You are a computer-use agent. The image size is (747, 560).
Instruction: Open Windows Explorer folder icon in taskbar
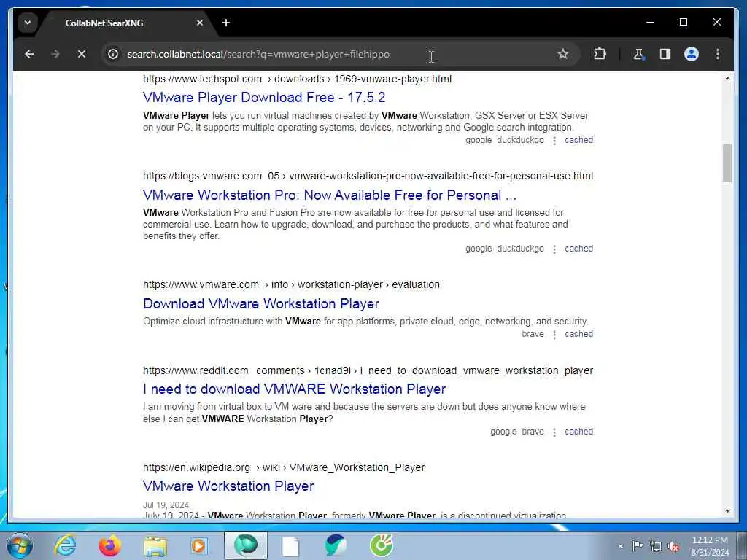pos(155,545)
